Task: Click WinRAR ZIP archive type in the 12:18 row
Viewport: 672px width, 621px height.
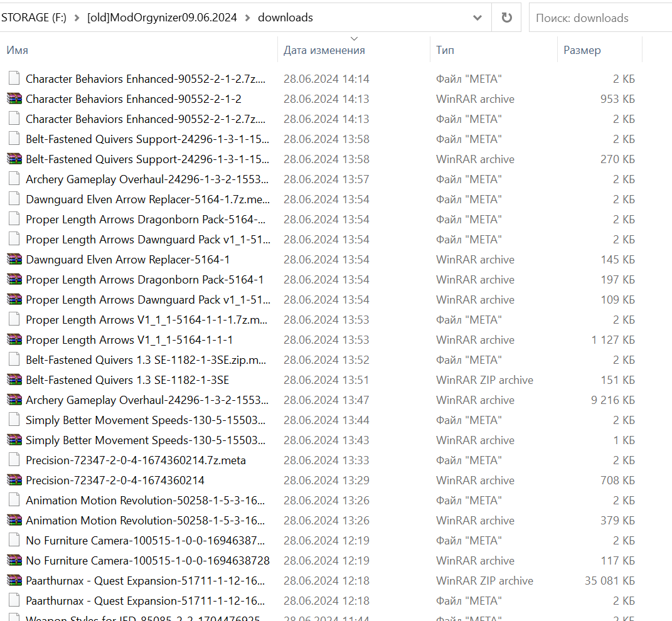Action: (485, 581)
